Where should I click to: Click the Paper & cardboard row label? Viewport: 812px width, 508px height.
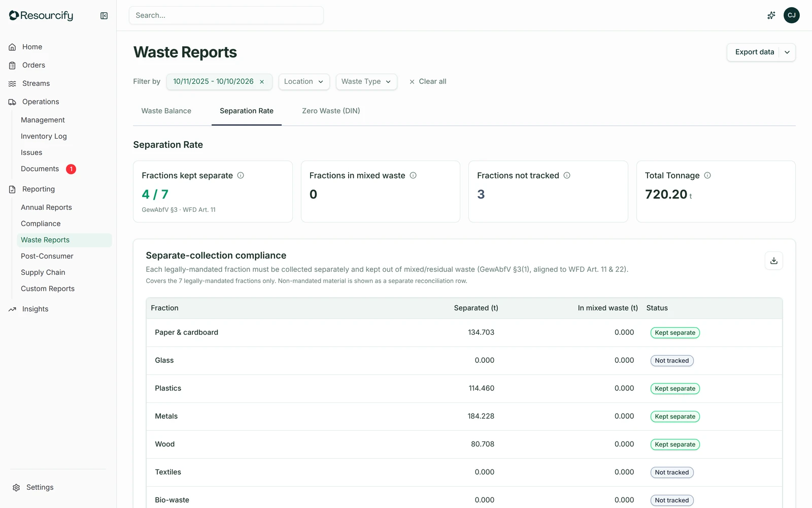point(187,332)
